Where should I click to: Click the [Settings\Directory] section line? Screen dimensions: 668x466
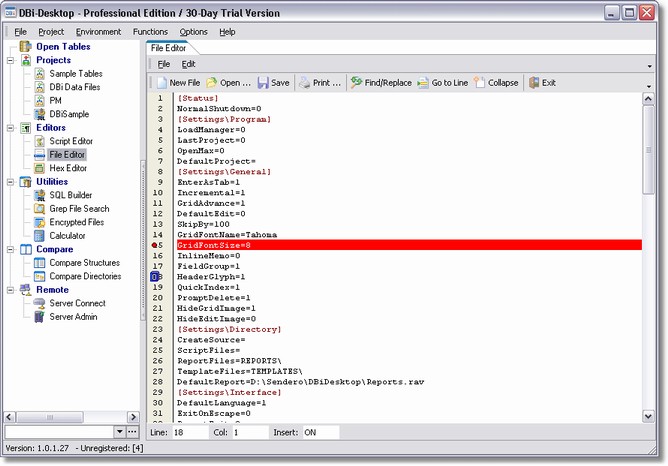coord(229,329)
